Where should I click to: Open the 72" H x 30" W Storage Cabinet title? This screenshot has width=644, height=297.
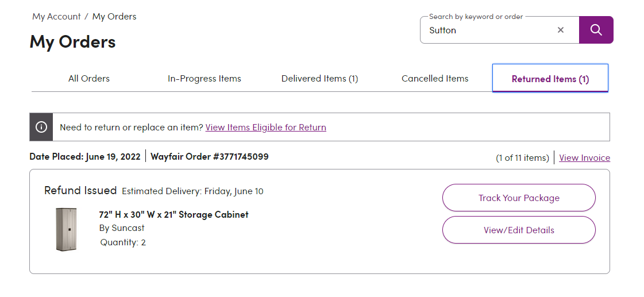pyautogui.click(x=173, y=214)
